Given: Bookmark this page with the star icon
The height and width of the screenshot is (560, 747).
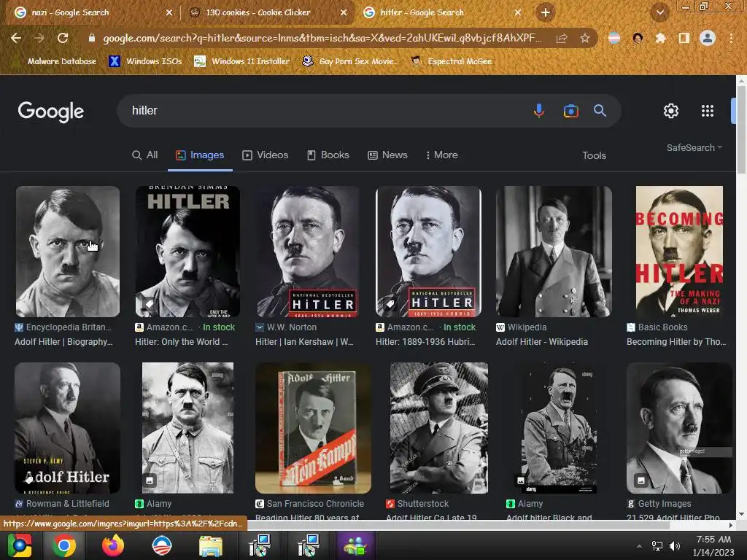Looking at the screenshot, I should click(585, 38).
